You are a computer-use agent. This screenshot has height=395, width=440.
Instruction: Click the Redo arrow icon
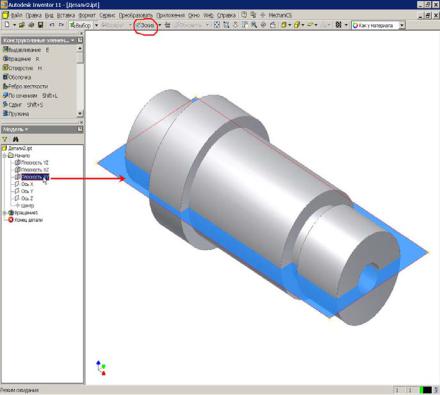click(61, 25)
